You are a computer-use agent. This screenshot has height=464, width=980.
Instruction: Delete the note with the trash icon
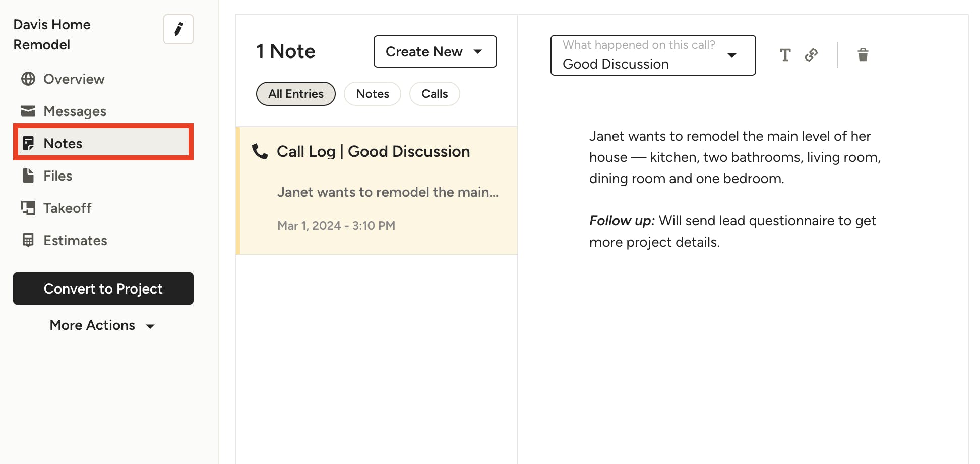863,55
